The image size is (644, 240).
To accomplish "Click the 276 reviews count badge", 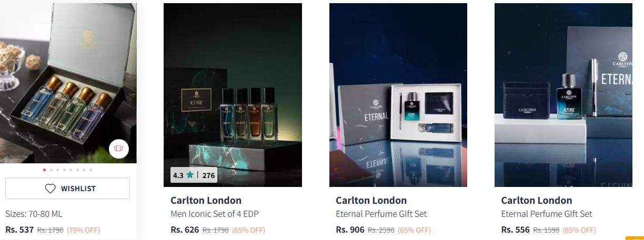I will [x=209, y=175].
